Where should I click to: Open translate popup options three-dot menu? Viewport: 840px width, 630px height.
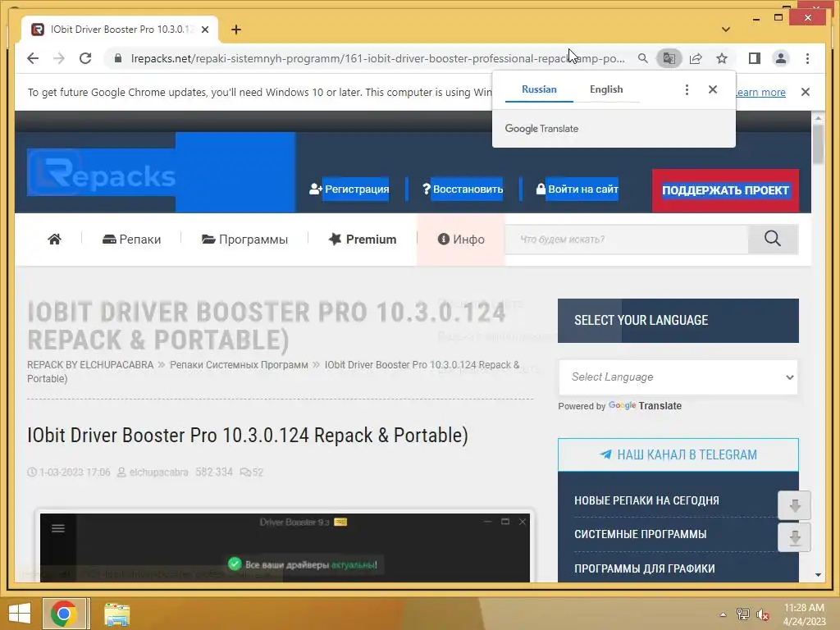687,89
